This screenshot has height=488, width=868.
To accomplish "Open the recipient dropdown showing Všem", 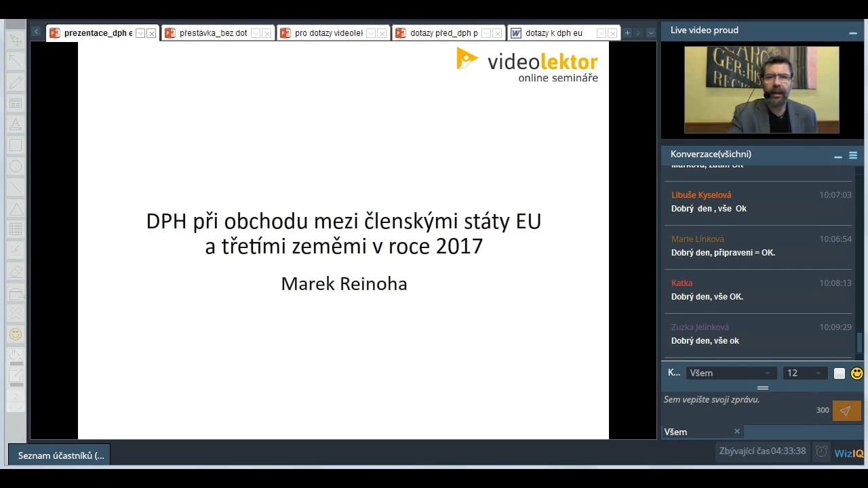I will click(x=731, y=373).
